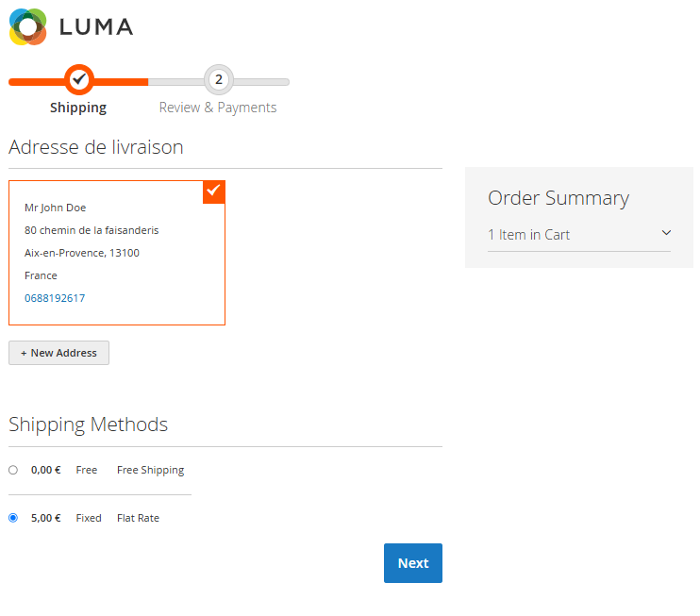Go to the Shipping step label

pos(78,108)
